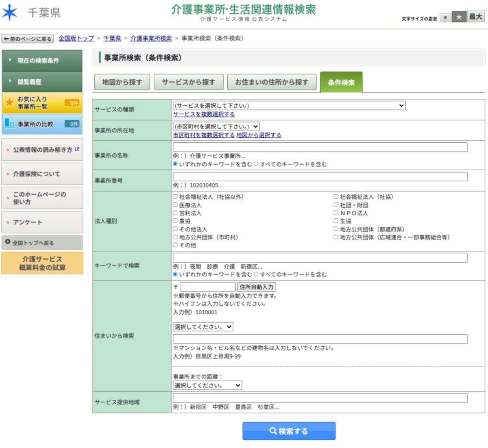
Task: Select the 条件検索 tab
Action: point(341,83)
